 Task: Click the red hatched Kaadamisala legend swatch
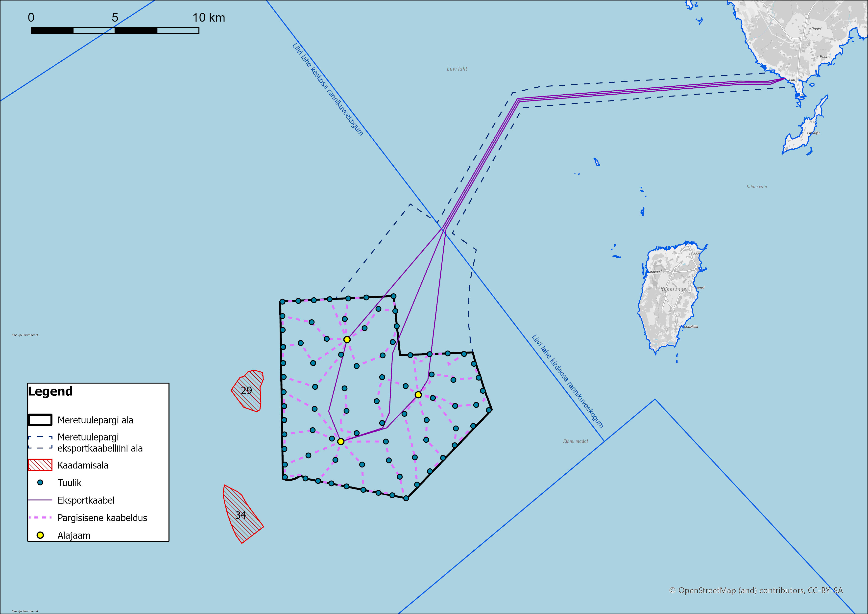click(x=40, y=465)
